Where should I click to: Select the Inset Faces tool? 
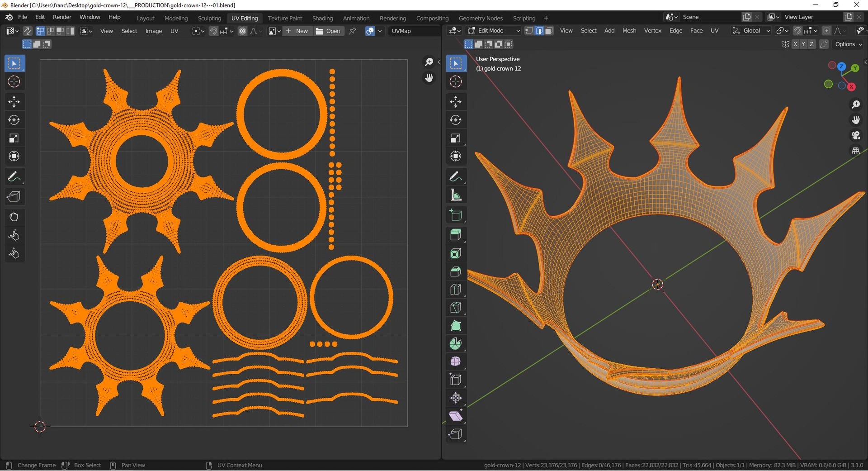coord(456,253)
